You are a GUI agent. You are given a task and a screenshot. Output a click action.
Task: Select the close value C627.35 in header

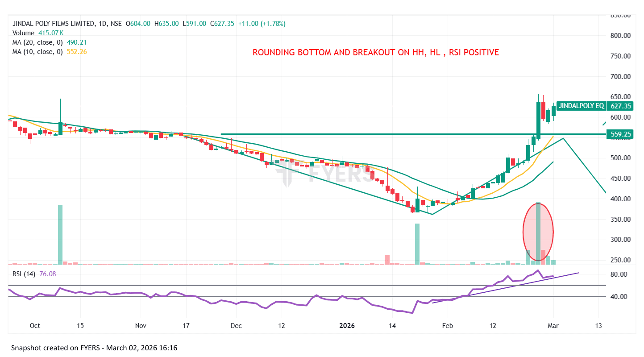point(222,24)
